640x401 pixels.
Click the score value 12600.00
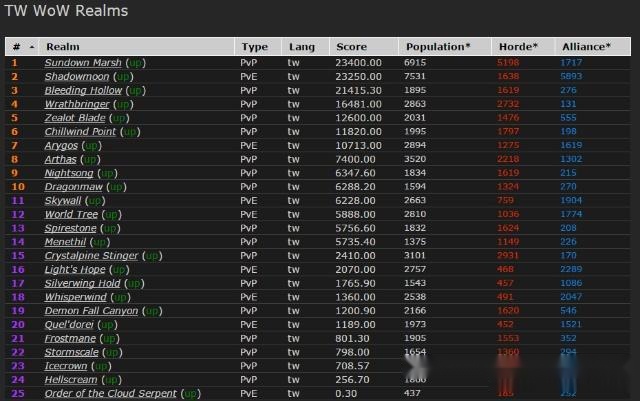pos(358,118)
